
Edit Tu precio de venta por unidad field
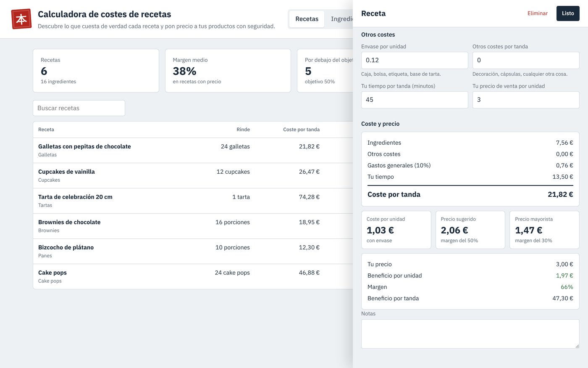(x=526, y=100)
